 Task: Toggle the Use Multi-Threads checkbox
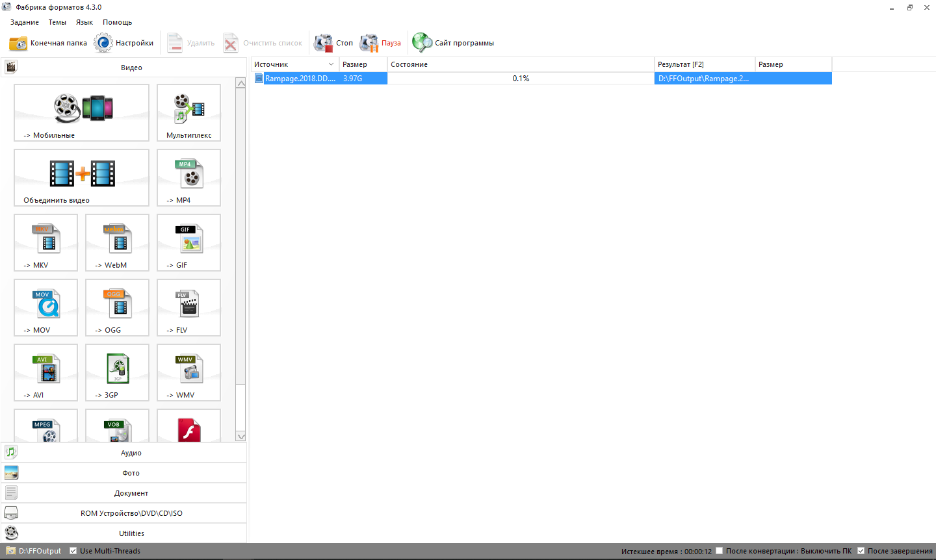tap(73, 551)
